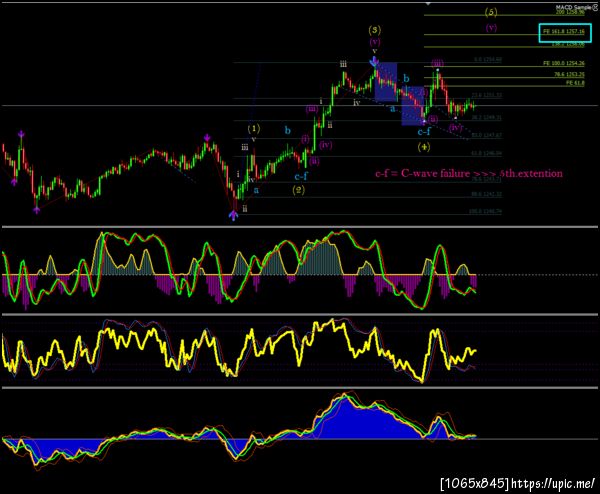600x494 pixels.
Task: Select the yellow '(5)' projected wave label
Action: [x=491, y=12]
